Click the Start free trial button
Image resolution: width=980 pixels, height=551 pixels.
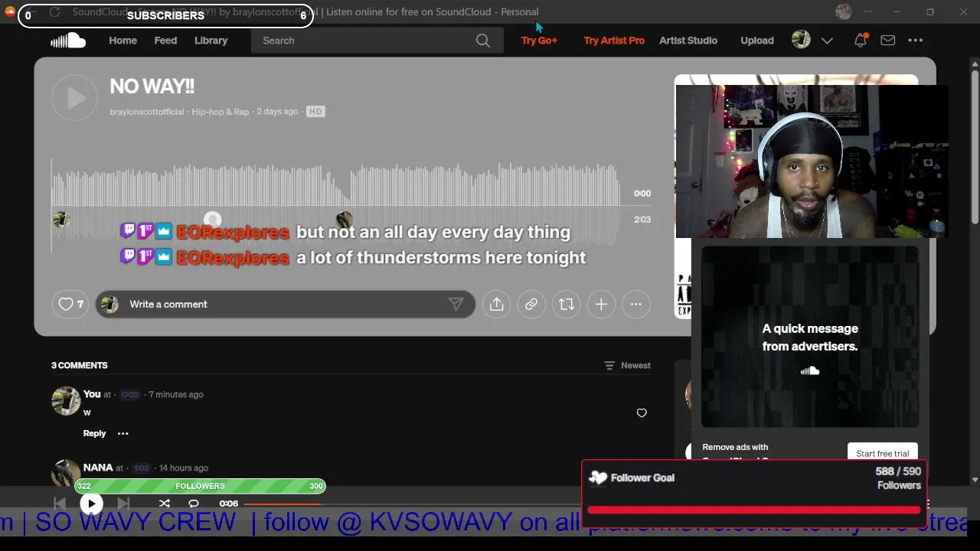pos(882,453)
